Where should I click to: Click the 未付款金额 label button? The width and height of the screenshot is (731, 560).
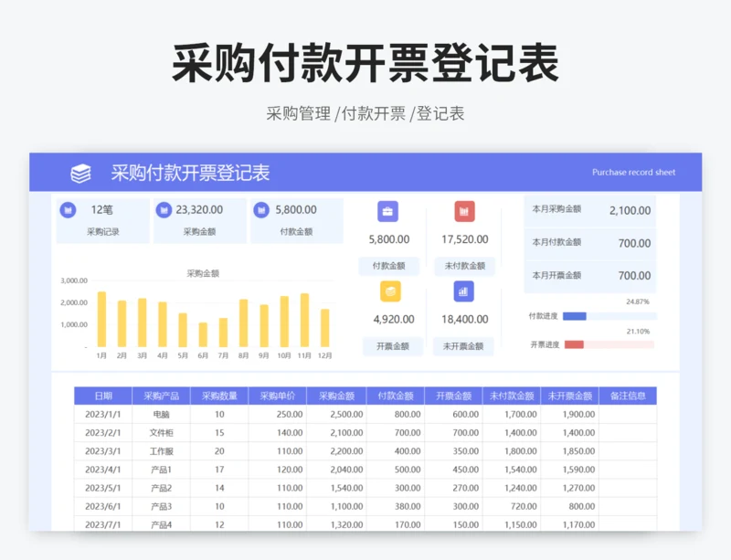[464, 266]
